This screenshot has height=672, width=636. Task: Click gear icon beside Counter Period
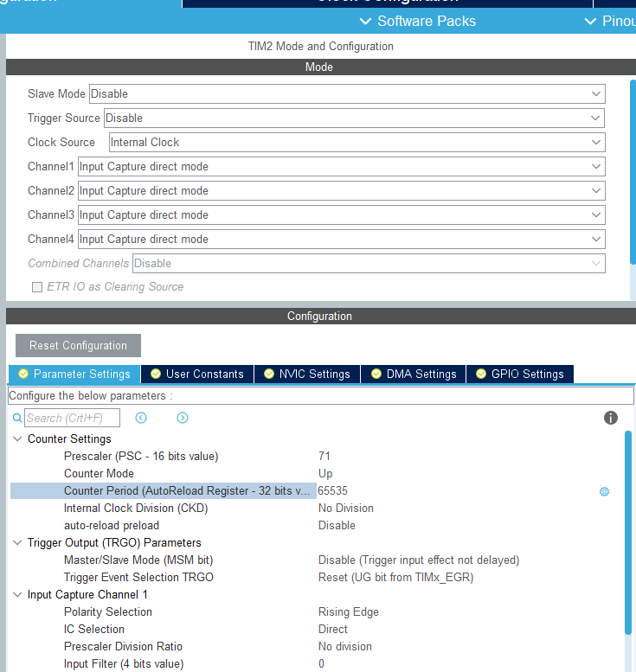coord(604,491)
